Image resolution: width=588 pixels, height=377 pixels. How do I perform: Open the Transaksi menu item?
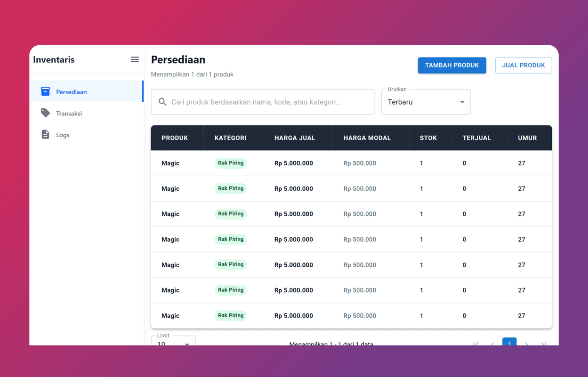pos(69,114)
